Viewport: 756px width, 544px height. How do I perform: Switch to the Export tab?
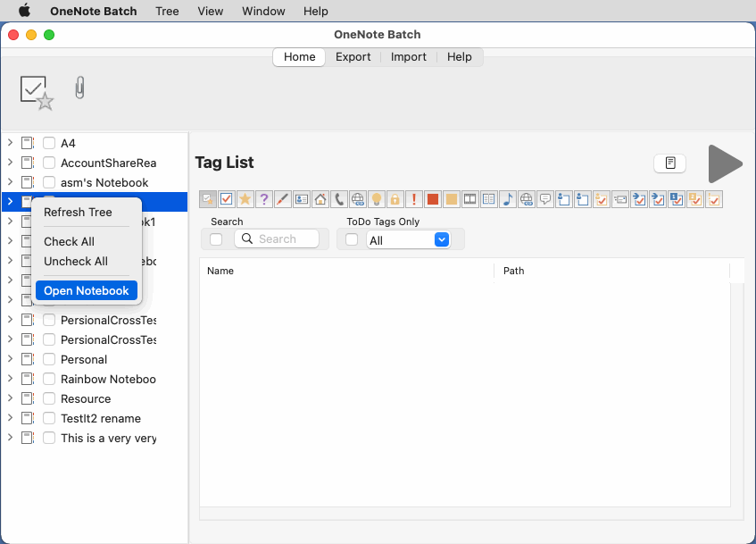point(353,57)
